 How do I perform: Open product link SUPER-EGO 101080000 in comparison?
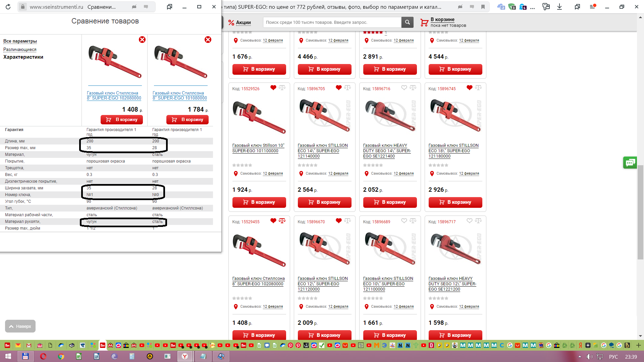click(180, 96)
